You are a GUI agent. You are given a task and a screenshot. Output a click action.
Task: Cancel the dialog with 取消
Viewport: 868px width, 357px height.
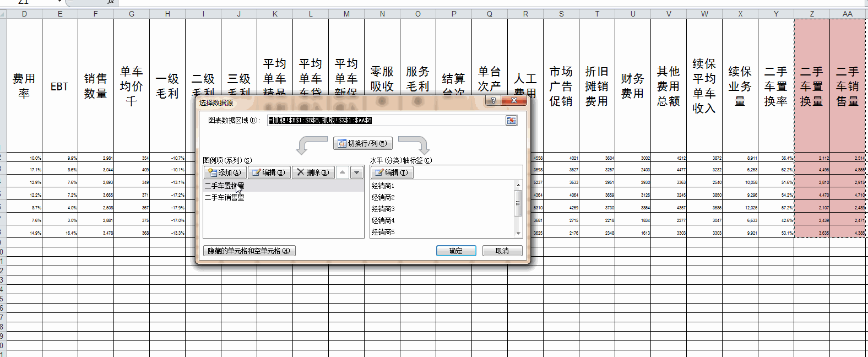click(502, 251)
